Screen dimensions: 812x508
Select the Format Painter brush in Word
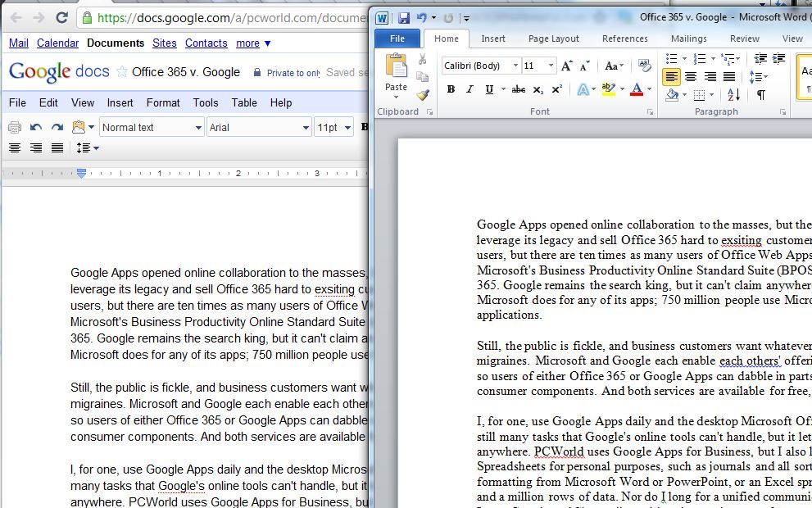tap(423, 95)
